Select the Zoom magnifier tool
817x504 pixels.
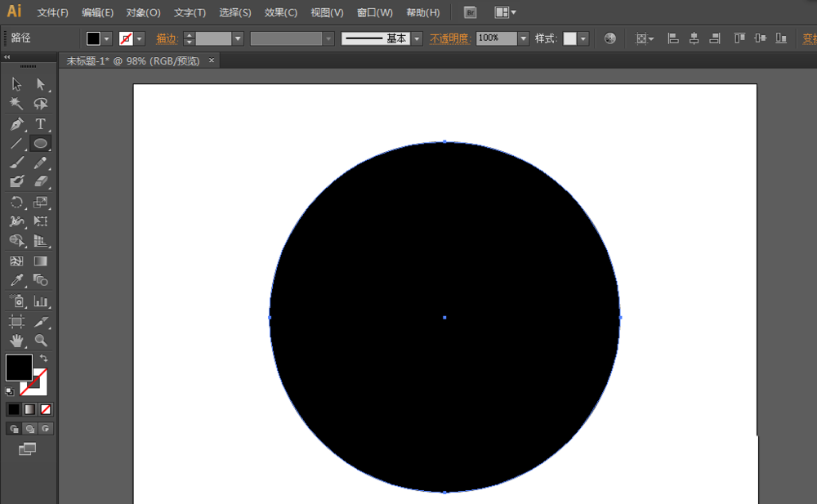point(40,341)
